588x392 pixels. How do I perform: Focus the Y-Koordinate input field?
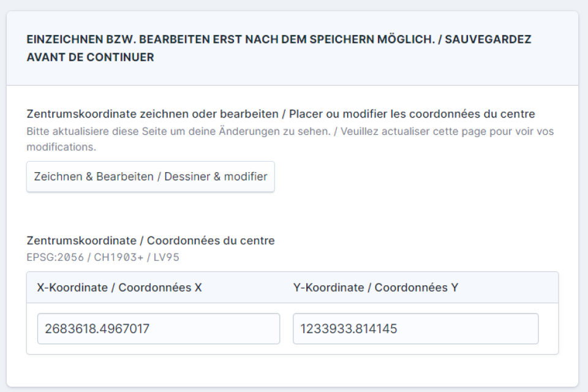(x=415, y=329)
